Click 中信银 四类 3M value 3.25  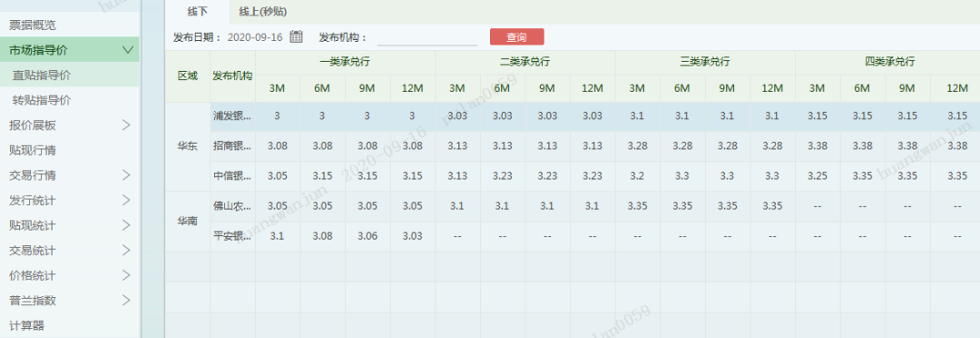[x=818, y=176]
